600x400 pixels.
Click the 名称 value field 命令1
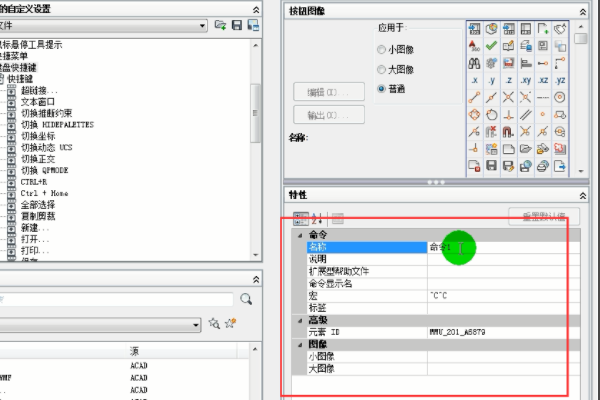coord(503,247)
